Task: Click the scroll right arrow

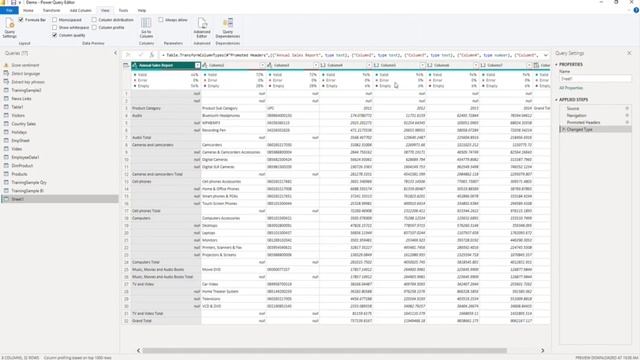Action: pyautogui.click(x=542, y=351)
